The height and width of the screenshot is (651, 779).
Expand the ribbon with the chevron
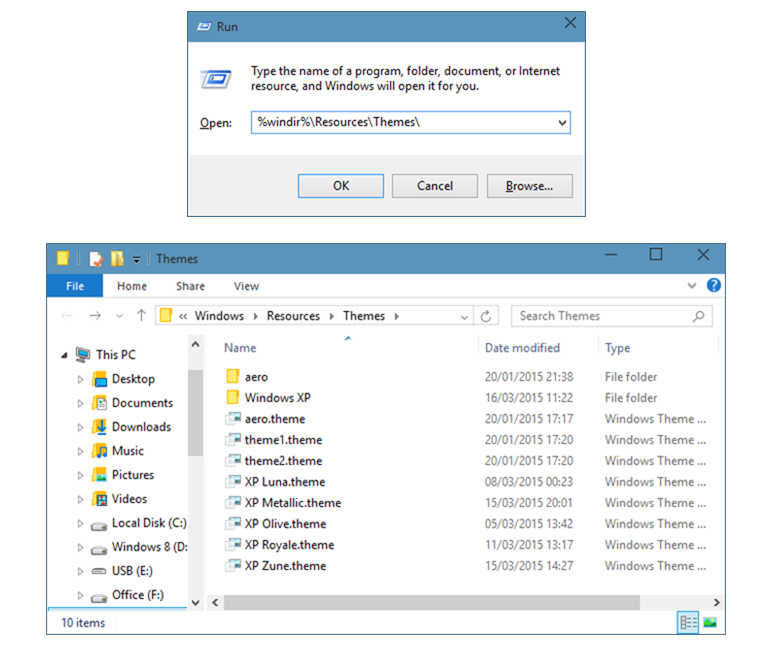point(692,285)
